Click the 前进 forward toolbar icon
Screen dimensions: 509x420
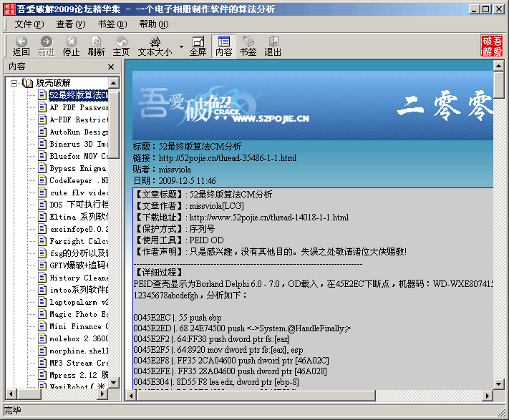(x=46, y=47)
